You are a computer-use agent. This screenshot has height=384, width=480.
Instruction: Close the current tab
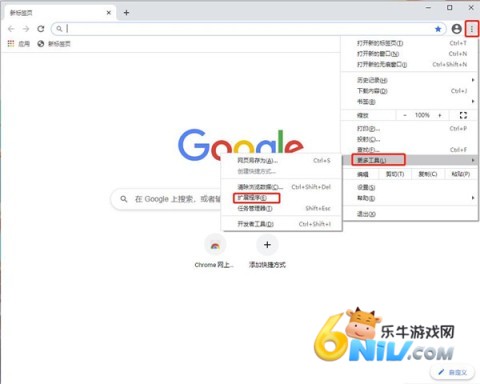pos(109,13)
